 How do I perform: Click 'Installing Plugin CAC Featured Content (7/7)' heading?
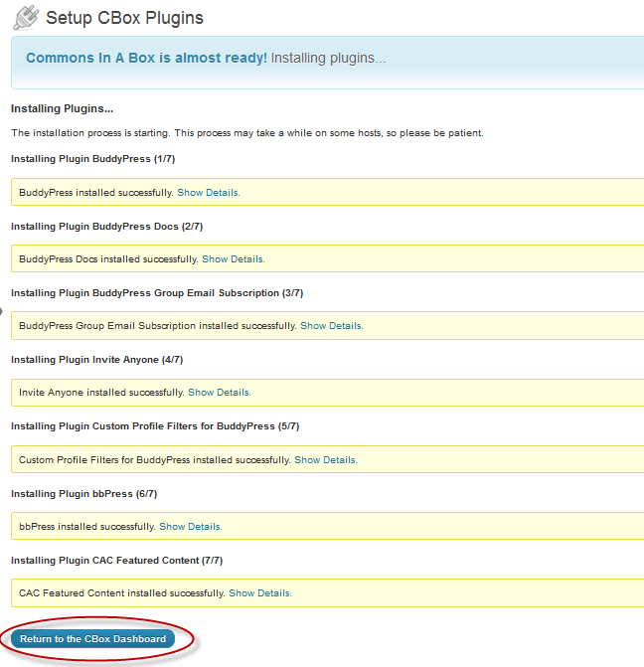117,561
